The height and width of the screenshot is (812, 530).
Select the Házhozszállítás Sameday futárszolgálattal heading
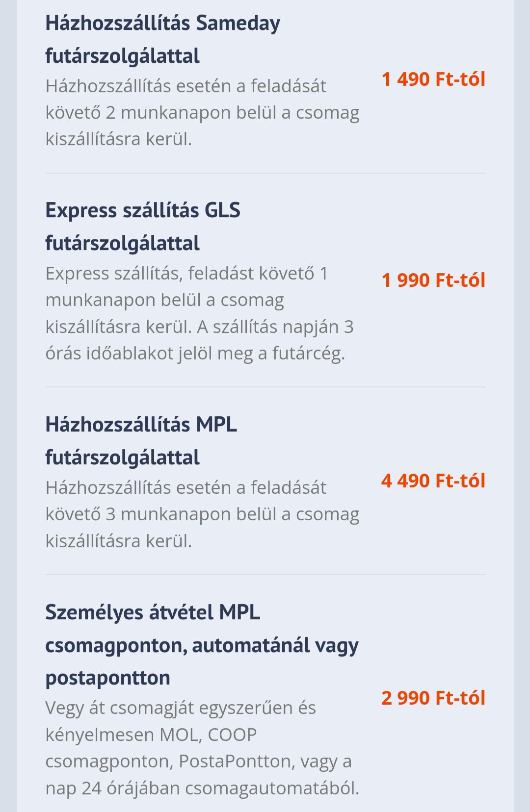pos(163,39)
